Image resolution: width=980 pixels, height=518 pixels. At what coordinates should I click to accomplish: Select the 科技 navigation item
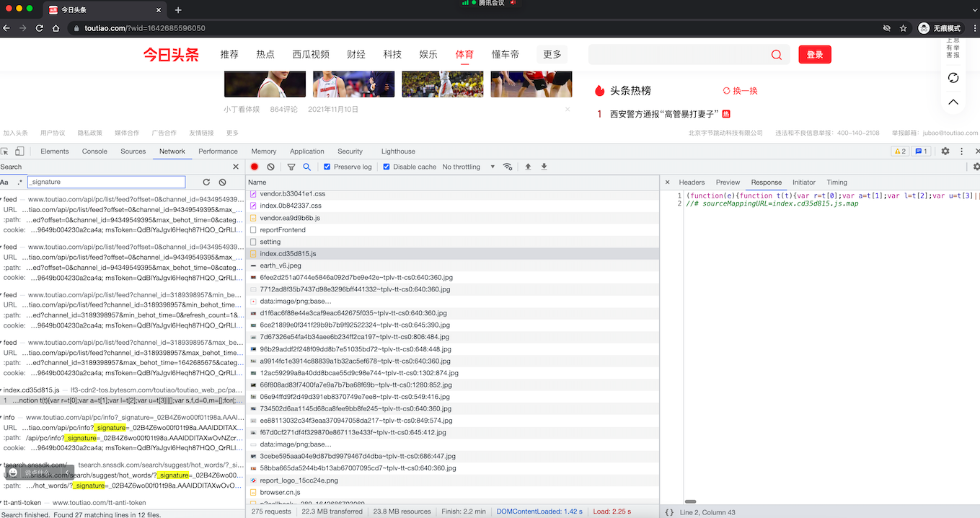pyautogui.click(x=392, y=55)
